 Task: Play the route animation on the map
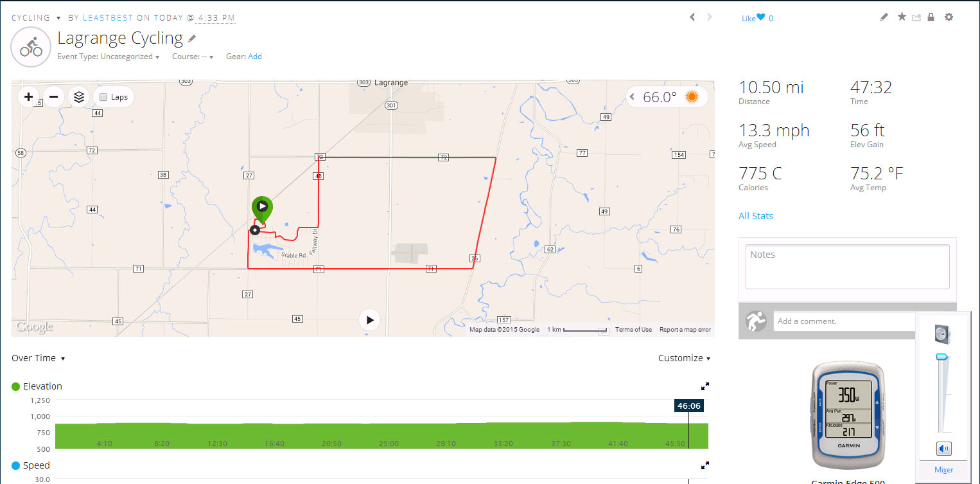coord(369,319)
